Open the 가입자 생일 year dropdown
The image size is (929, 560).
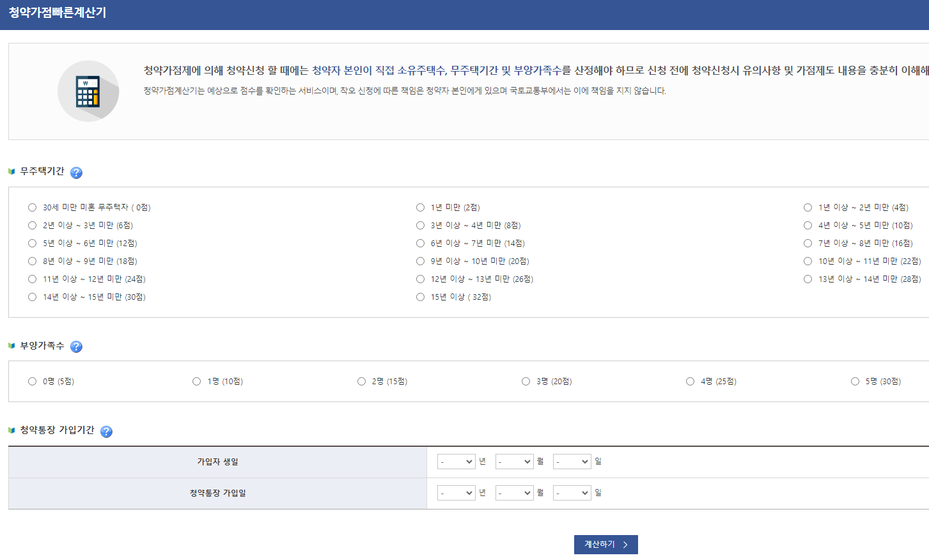(x=456, y=461)
